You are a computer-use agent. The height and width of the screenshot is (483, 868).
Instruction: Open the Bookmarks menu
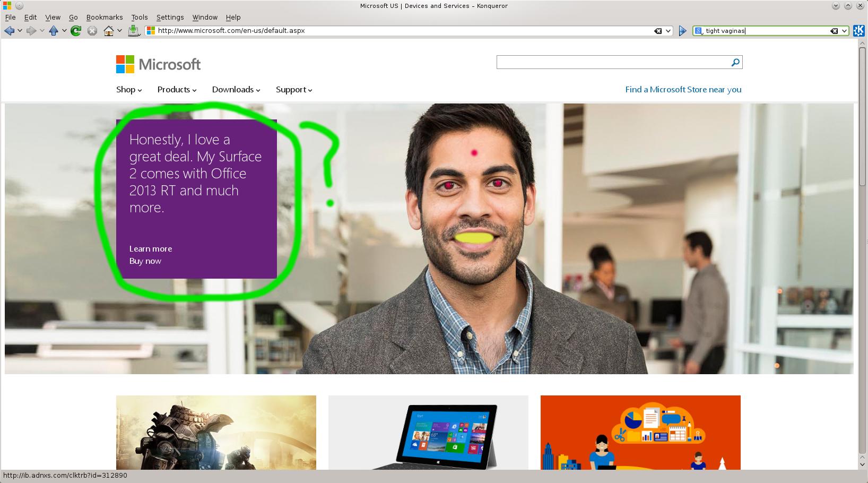(105, 17)
